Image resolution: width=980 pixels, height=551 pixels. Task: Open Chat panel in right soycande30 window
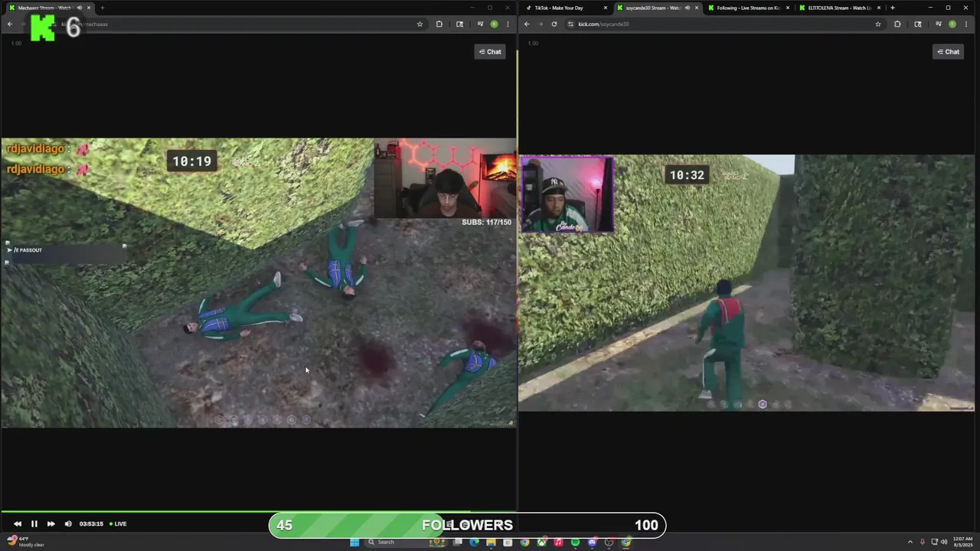coord(948,52)
